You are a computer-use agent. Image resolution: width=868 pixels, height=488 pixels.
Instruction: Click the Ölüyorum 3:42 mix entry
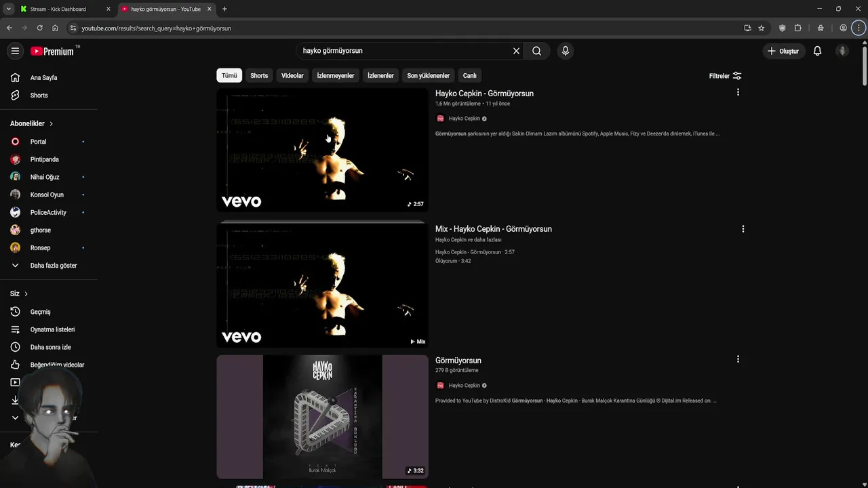(x=453, y=261)
